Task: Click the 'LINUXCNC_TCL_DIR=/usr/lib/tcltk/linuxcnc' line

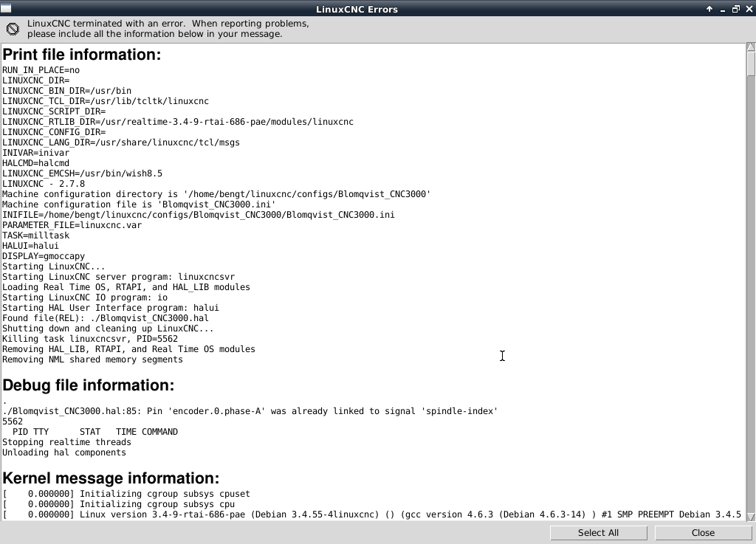Action: click(x=106, y=101)
